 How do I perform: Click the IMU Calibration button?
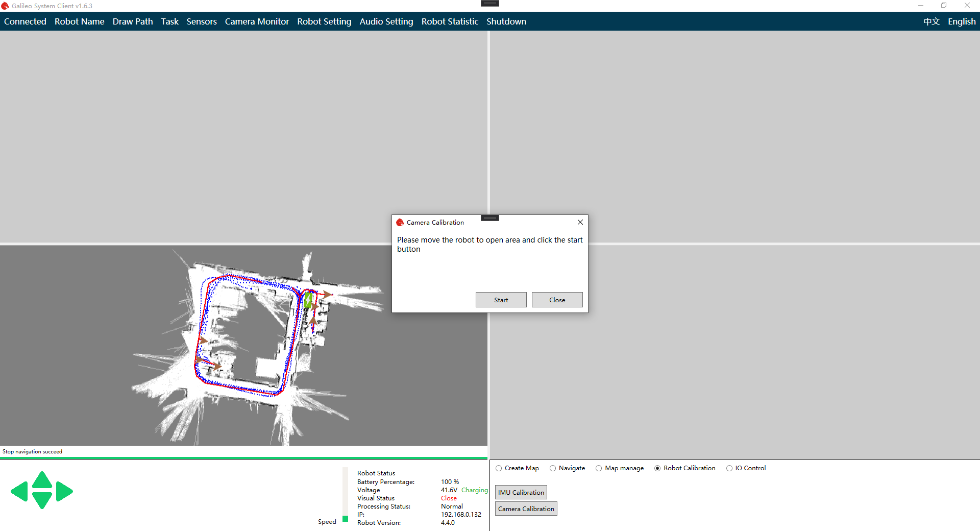[521, 492]
